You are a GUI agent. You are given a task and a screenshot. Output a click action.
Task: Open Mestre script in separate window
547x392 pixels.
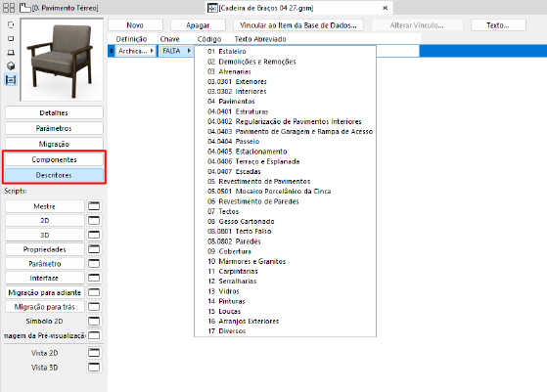point(94,206)
